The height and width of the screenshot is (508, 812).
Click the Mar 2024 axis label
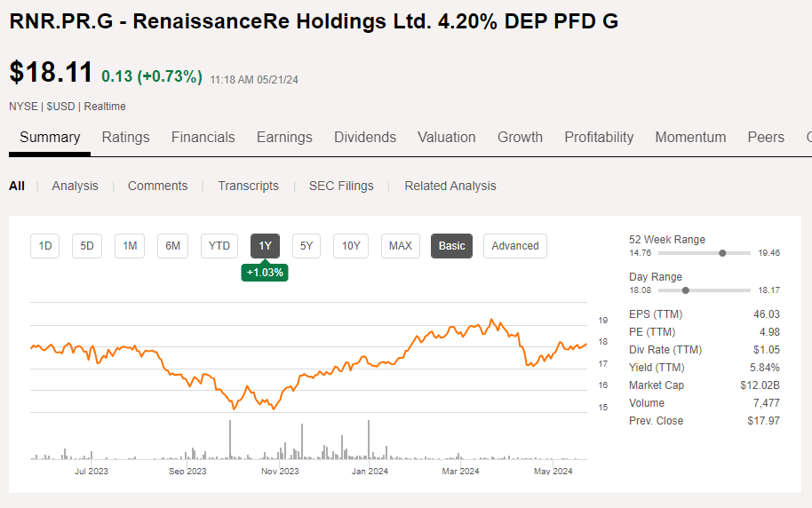460,472
